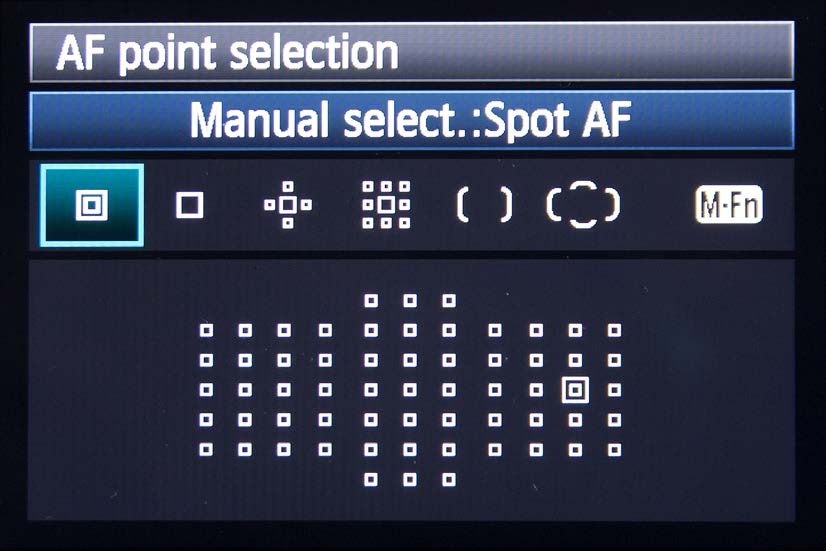The image size is (826, 551).
Task: Select the Spot AF mode icon
Action: pyautogui.click(x=92, y=206)
